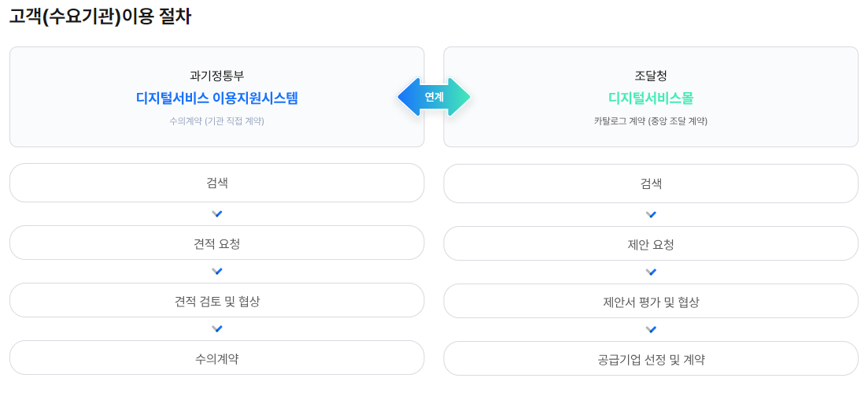Click the 과기정통부 card header
The image size is (868, 393).
pyautogui.click(x=217, y=76)
